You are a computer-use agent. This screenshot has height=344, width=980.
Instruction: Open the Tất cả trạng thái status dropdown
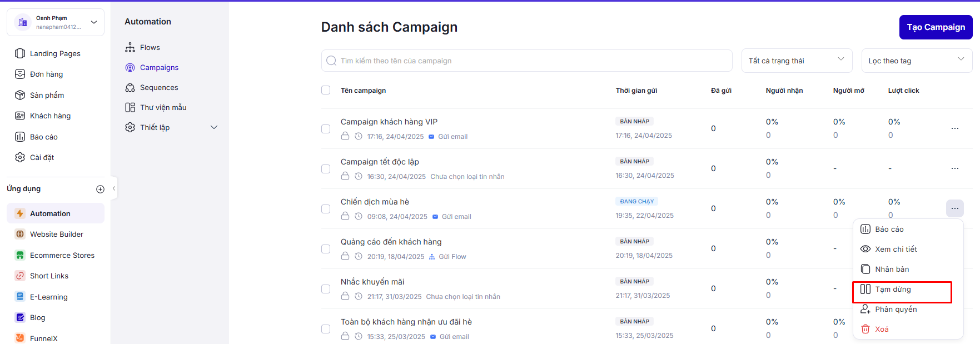click(796, 61)
